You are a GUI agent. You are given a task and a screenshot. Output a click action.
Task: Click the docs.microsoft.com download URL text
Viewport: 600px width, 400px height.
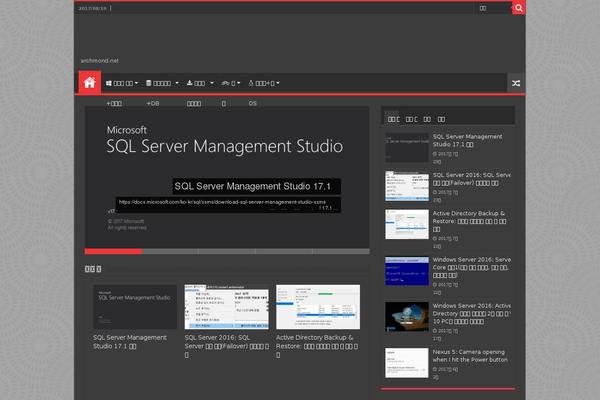pos(222,202)
